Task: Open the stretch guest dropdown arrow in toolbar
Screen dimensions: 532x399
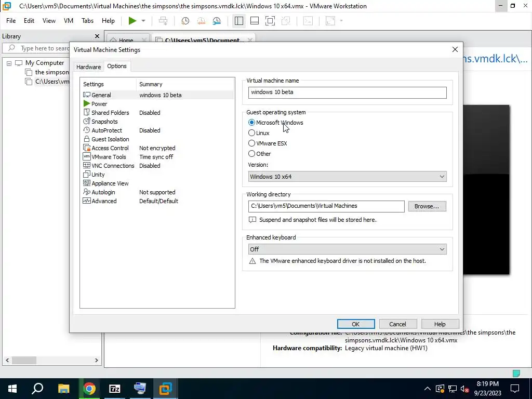Action: 341,21
